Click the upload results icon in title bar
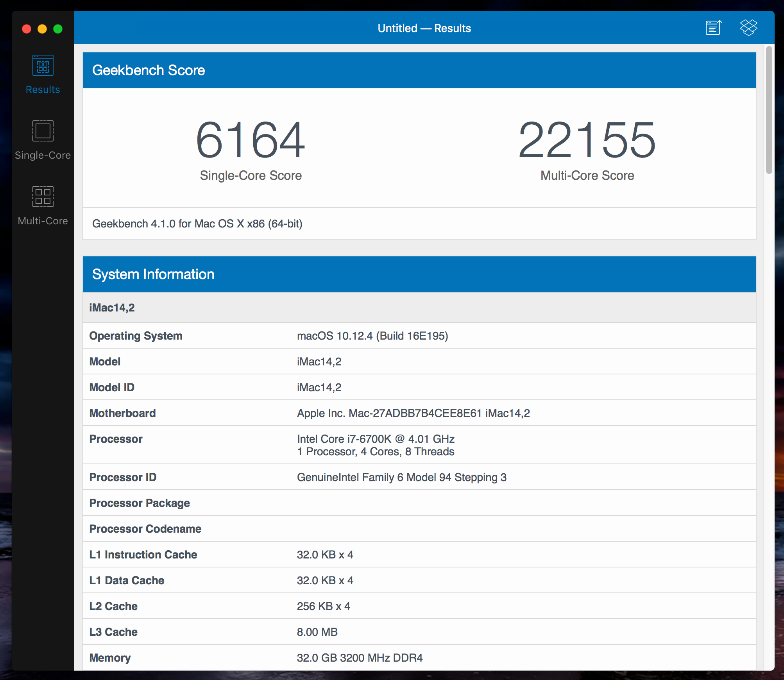 point(714,28)
